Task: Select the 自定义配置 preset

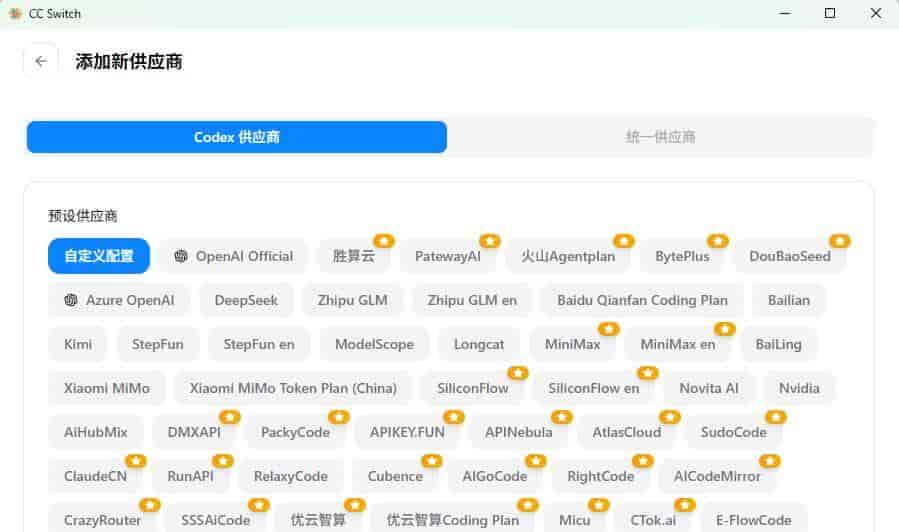Action: pos(99,256)
